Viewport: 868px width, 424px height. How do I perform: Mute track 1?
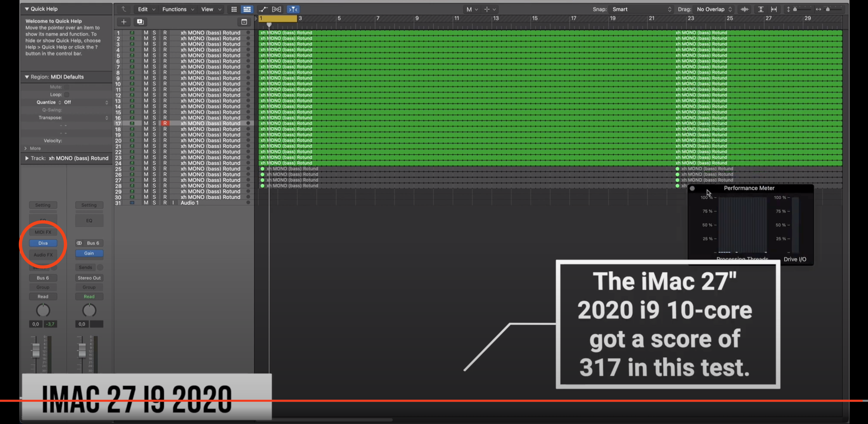pyautogui.click(x=146, y=33)
